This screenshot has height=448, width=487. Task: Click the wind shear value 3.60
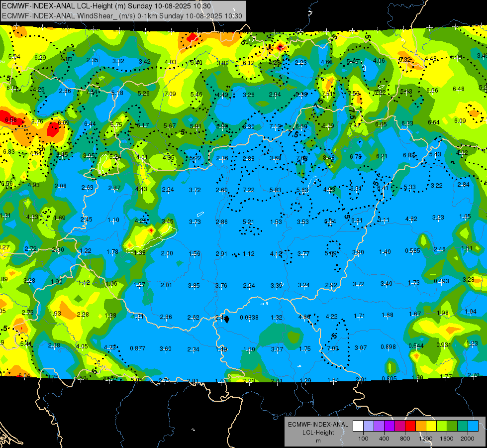click(x=166, y=349)
